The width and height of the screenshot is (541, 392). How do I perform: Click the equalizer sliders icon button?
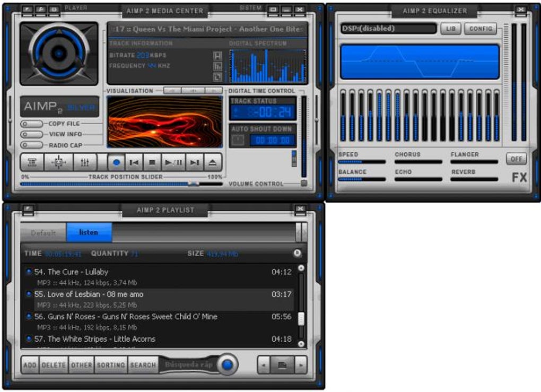tap(85, 162)
